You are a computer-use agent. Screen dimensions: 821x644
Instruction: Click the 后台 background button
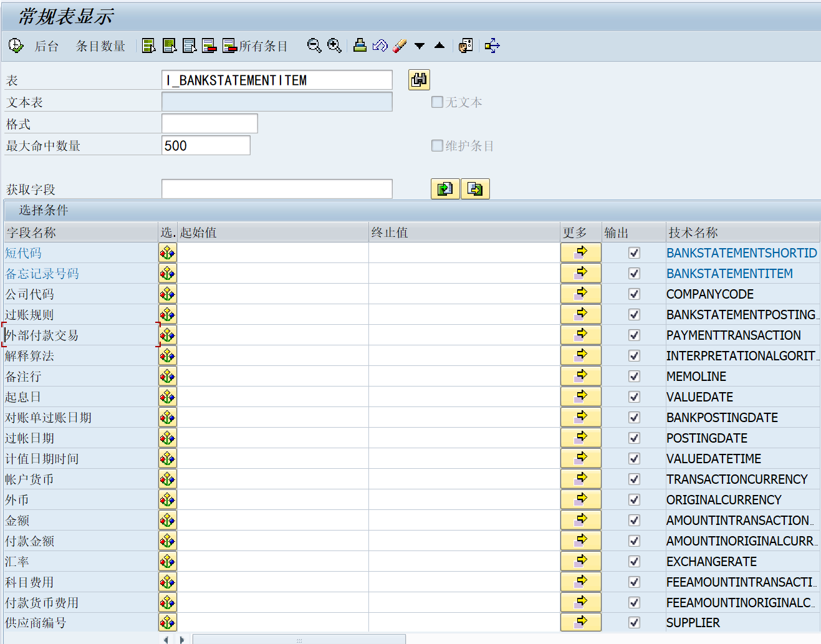click(46, 46)
